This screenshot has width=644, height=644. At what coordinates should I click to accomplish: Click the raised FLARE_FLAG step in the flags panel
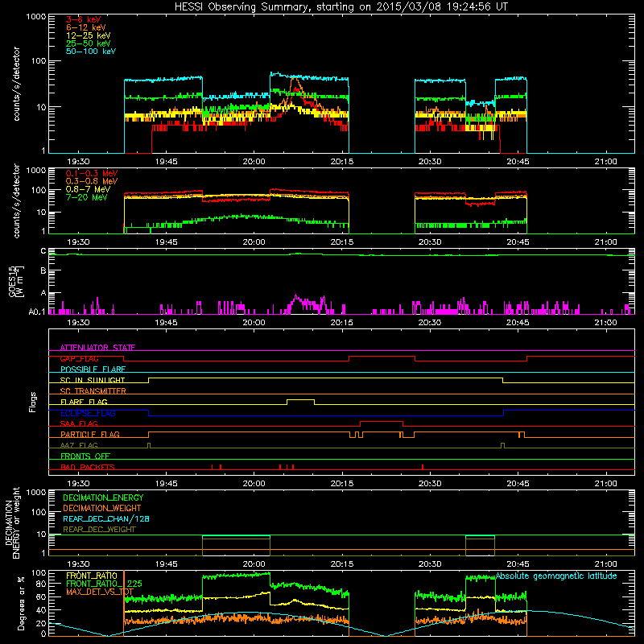300,400
